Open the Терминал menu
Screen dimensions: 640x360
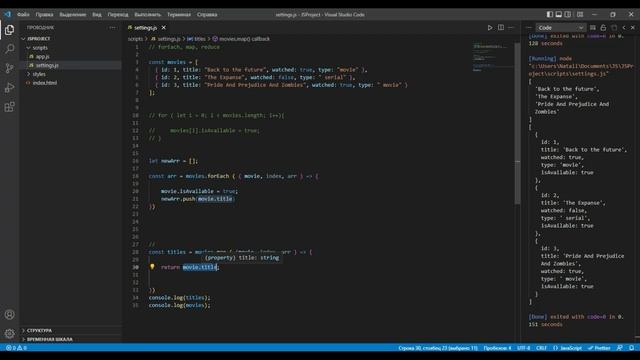[x=179, y=14]
